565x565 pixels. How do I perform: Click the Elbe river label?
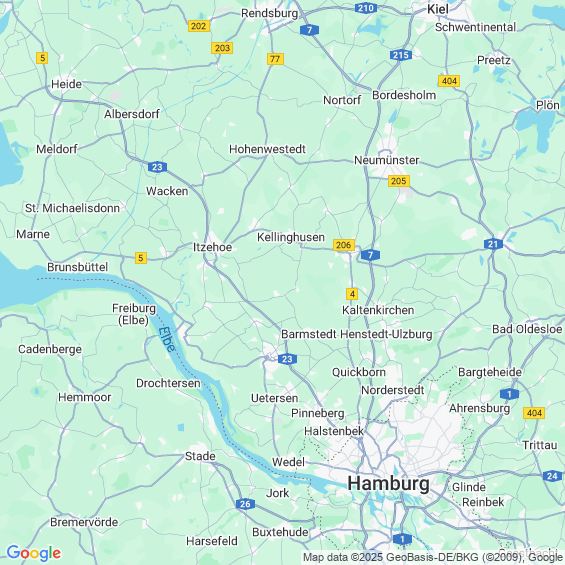(167, 339)
